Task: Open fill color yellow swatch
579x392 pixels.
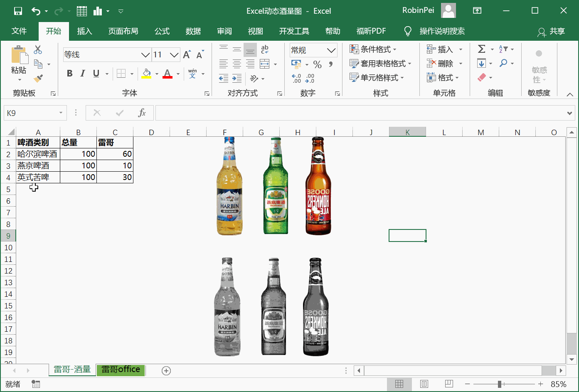Action: tap(146, 74)
